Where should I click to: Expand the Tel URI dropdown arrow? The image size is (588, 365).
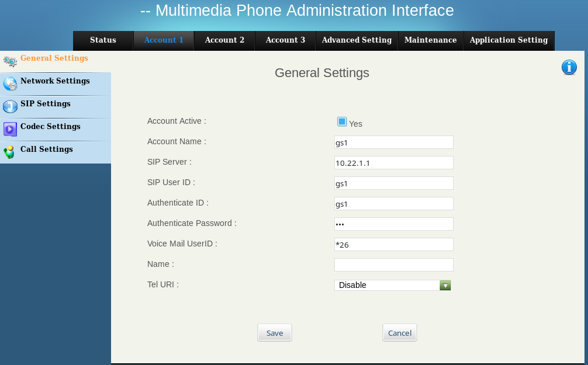click(445, 285)
